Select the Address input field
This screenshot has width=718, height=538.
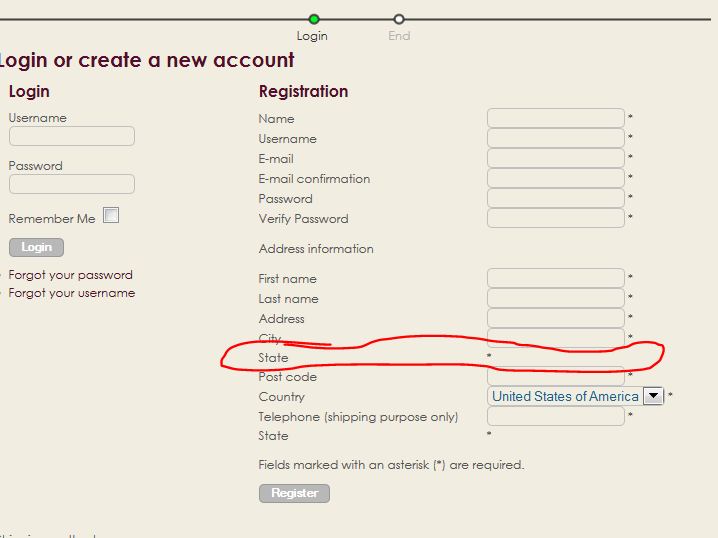point(555,318)
